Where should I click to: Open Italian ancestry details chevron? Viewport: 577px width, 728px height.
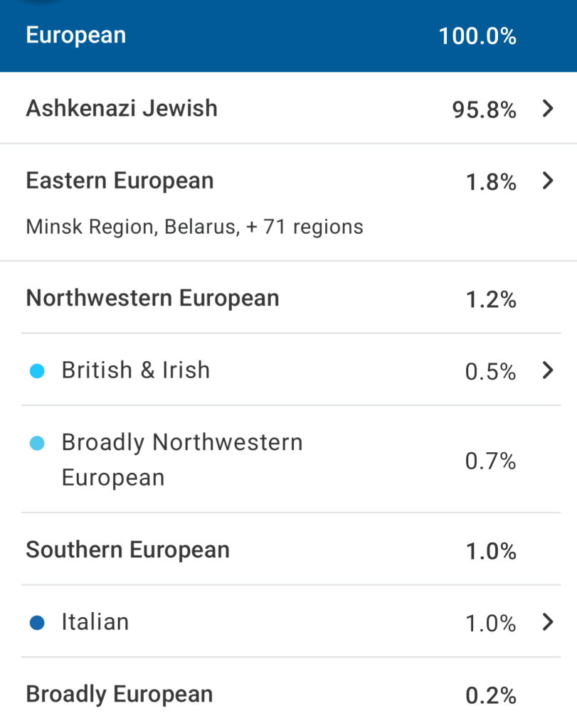(x=547, y=622)
